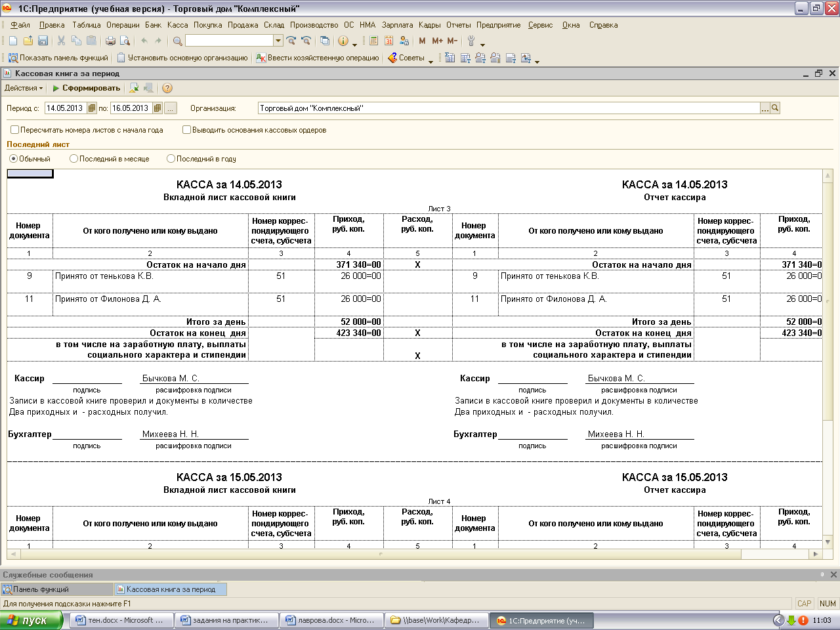This screenshot has width=840, height=630.
Task: Click the vertical scrollbar down arrow of report
Action: tap(828, 543)
